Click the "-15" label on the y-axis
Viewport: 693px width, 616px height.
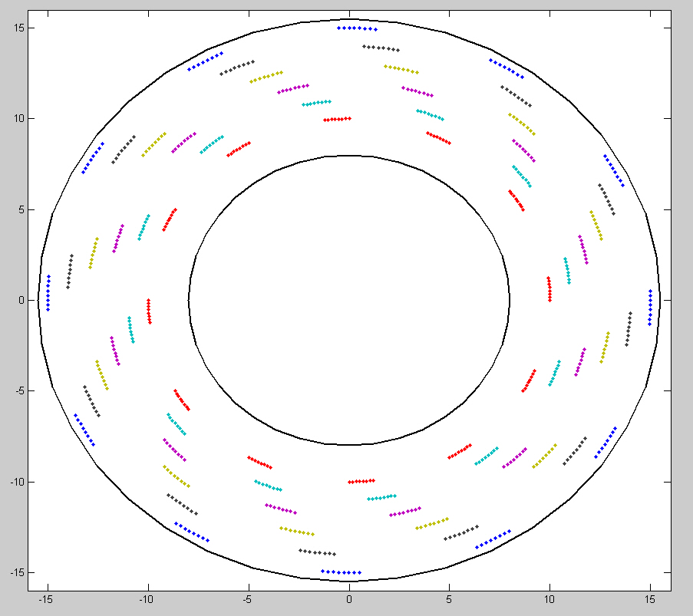(x=17, y=573)
